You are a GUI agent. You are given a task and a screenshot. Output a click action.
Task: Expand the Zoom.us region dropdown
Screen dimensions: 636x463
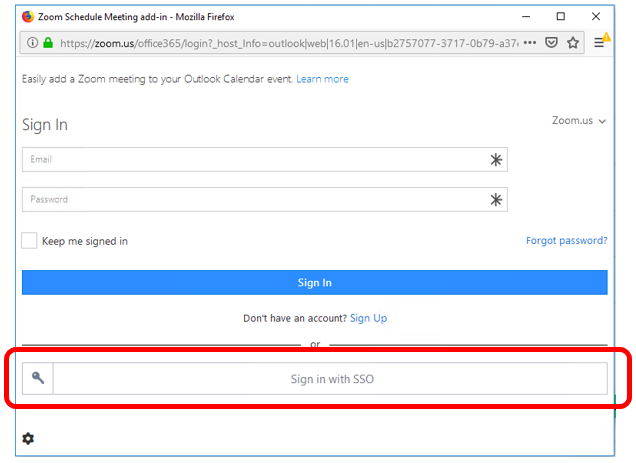pos(579,121)
